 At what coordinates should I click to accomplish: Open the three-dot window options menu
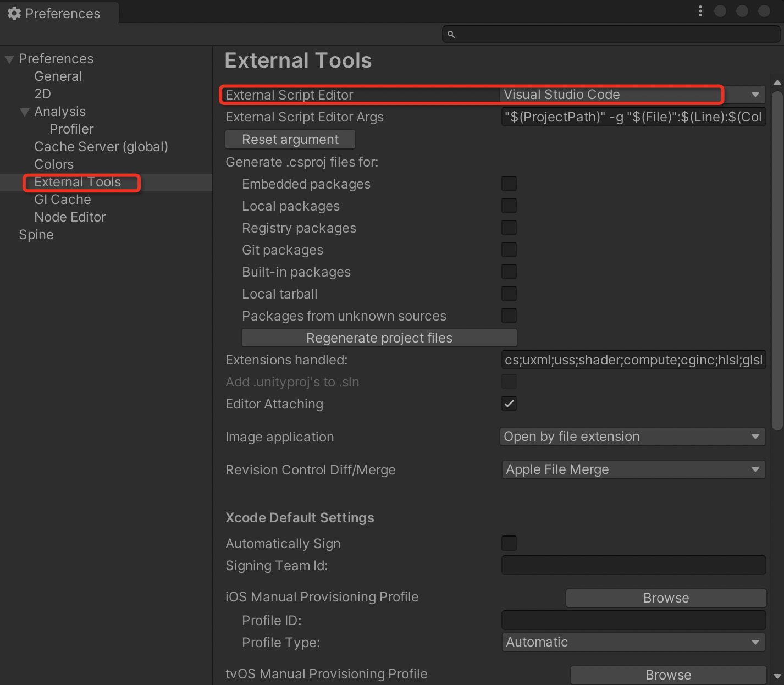point(700,11)
